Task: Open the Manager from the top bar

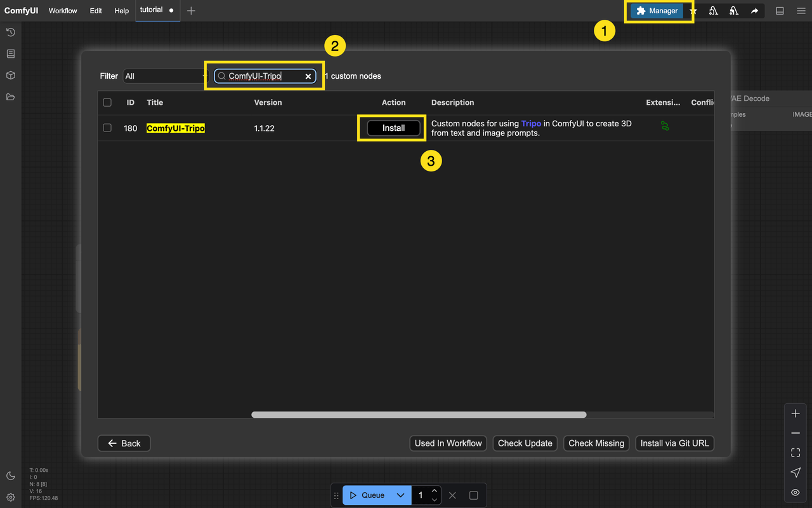Action: [657, 11]
